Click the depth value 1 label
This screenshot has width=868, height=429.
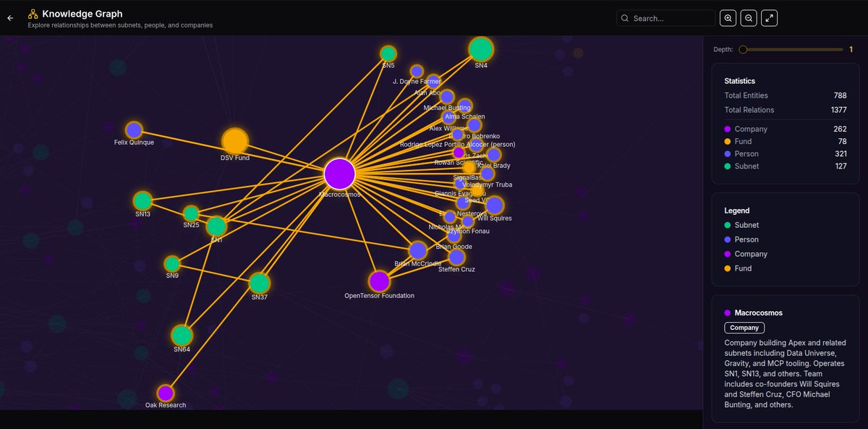point(851,49)
